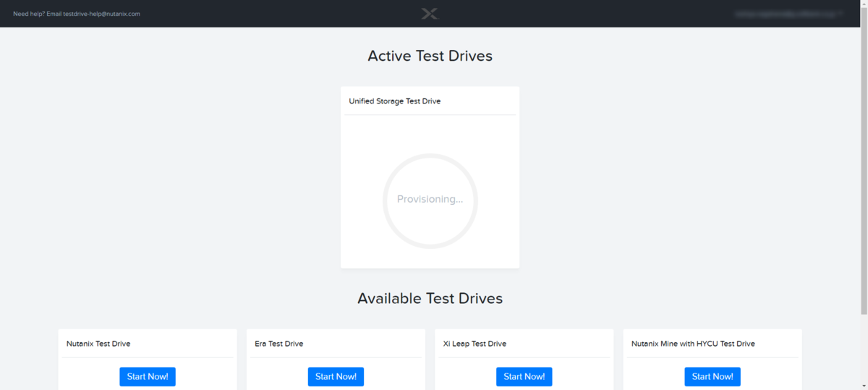This screenshot has width=868, height=390.
Task: Click the Active Test Drives heading
Action: point(430,56)
